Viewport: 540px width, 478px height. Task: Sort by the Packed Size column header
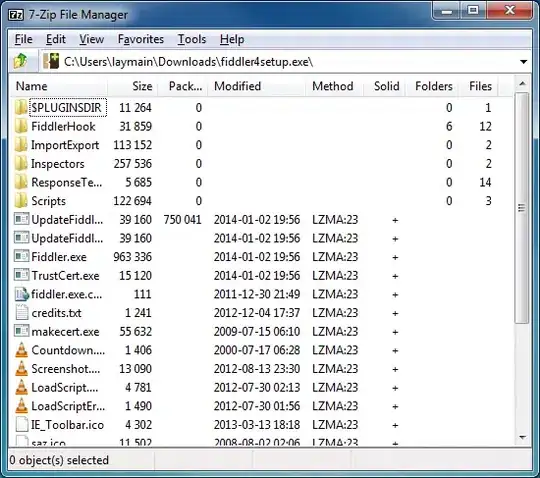(x=183, y=86)
